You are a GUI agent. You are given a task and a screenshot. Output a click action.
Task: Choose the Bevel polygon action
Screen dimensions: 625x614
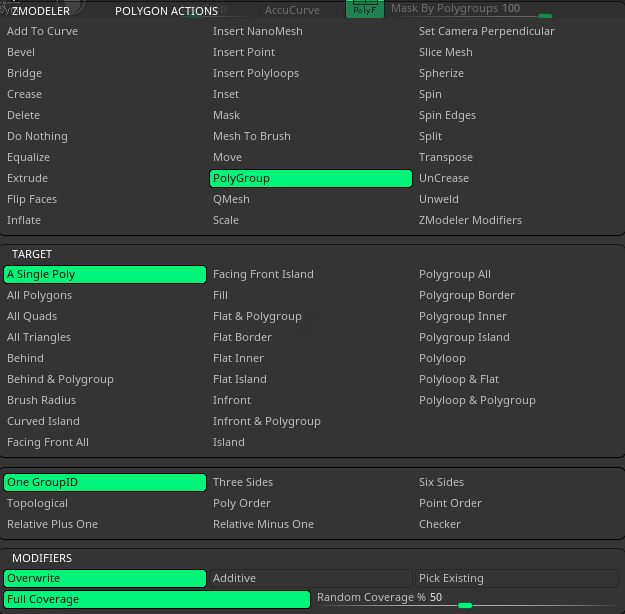21,52
